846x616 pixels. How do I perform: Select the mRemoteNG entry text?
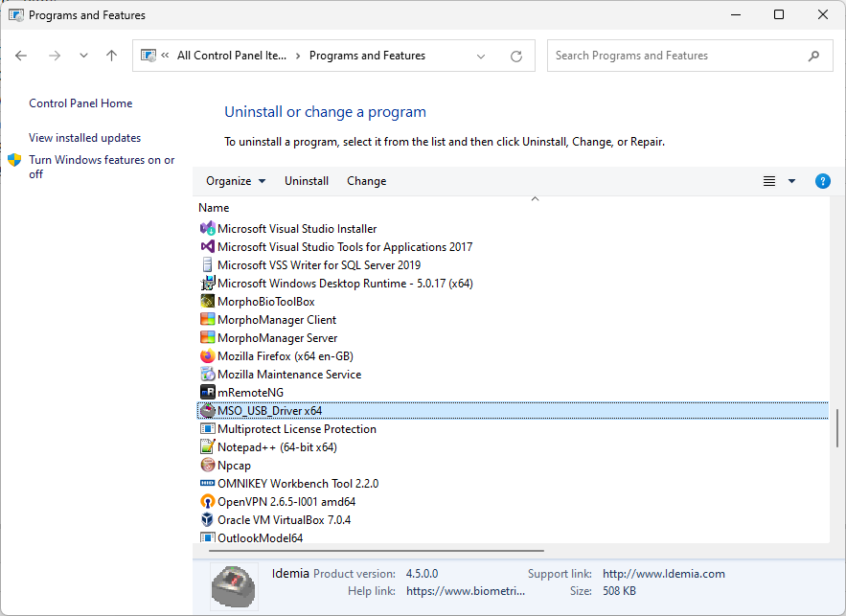coord(250,392)
